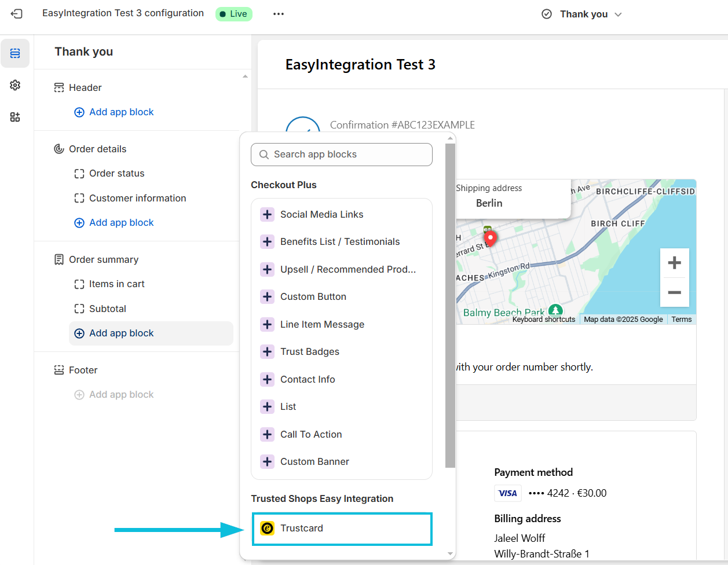Click the exit editor icon at top left
Screen dimensions: 728x565
tap(16, 14)
